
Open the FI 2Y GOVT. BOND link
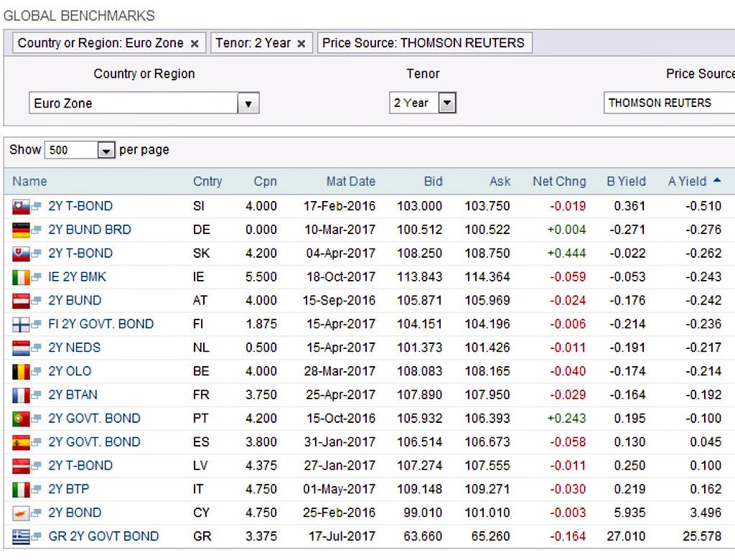point(100,324)
